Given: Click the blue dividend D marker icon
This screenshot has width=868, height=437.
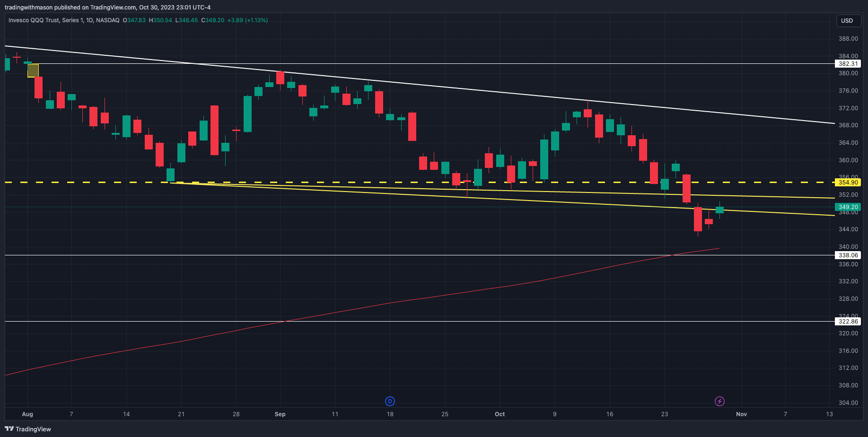Looking at the screenshot, I should pyautogui.click(x=390, y=402).
